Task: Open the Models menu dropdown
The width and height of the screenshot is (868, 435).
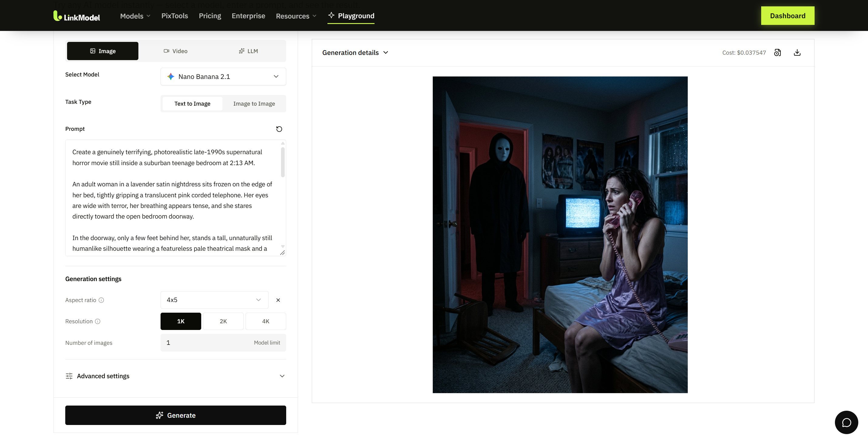Action: 135,16
